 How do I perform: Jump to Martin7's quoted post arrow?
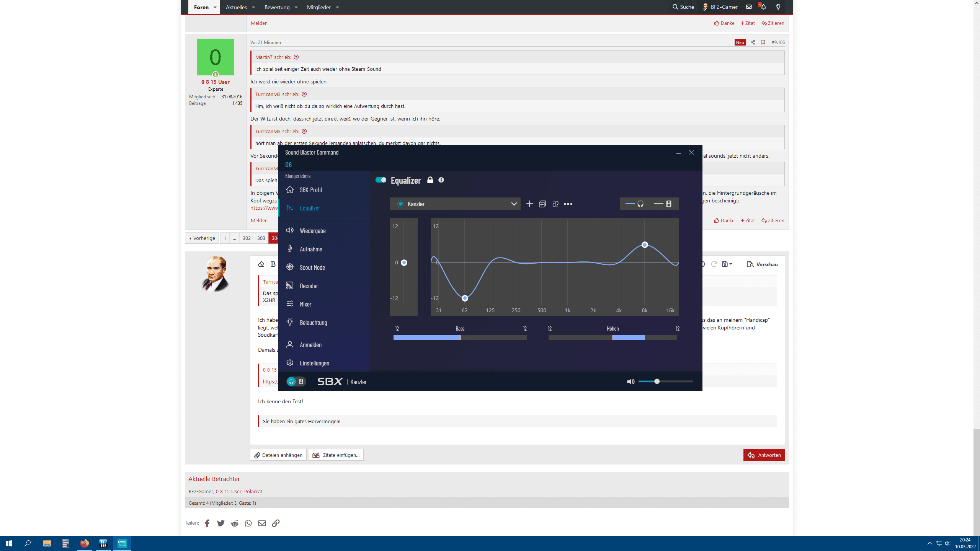click(296, 57)
